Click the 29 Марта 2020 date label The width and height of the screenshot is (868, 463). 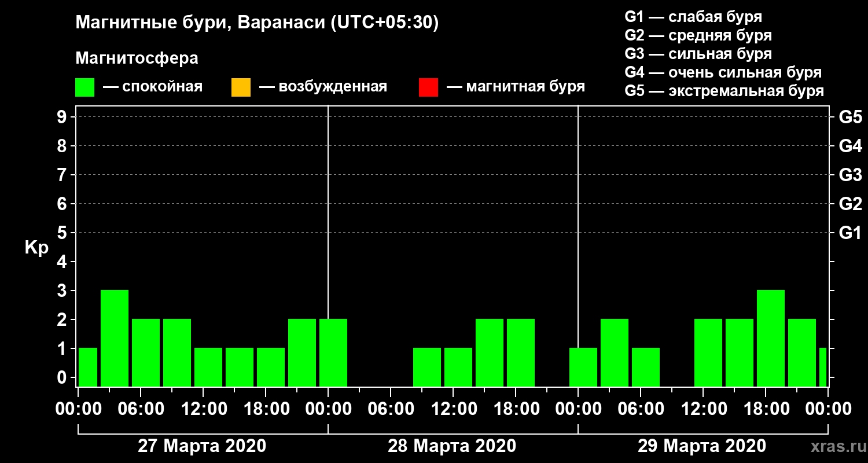tap(702, 446)
